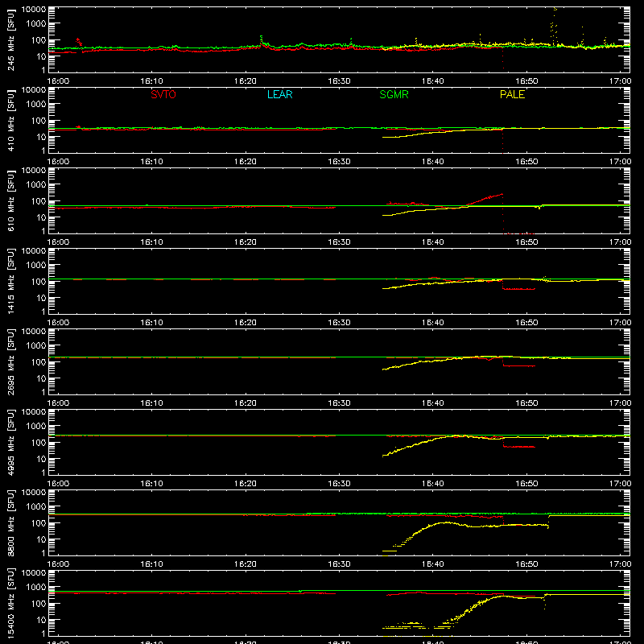The image size is (644, 644).
Task: Click the red rising ramp in the 610 MHz plot
Action: pos(485,199)
